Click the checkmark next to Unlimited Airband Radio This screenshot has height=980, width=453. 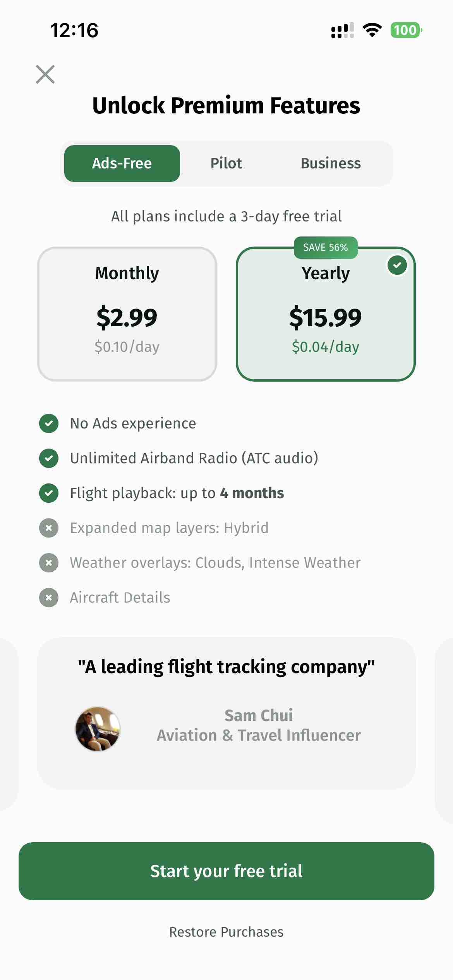click(x=48, y=458)
